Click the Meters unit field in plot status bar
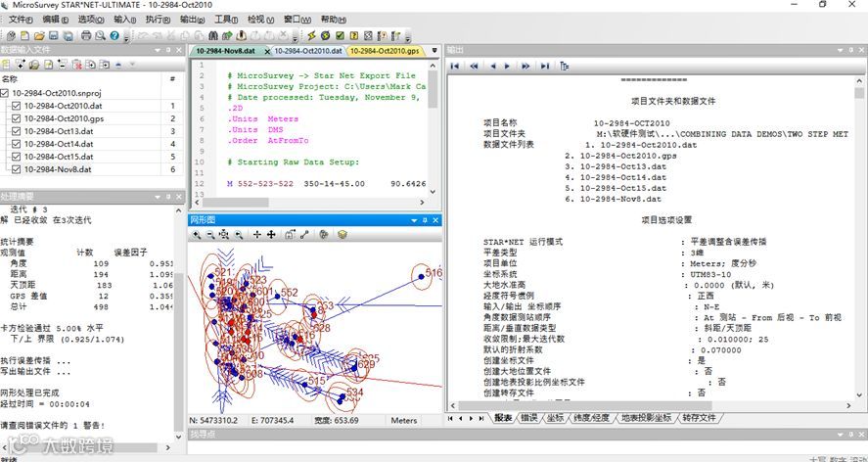 (x=403, y=421)
